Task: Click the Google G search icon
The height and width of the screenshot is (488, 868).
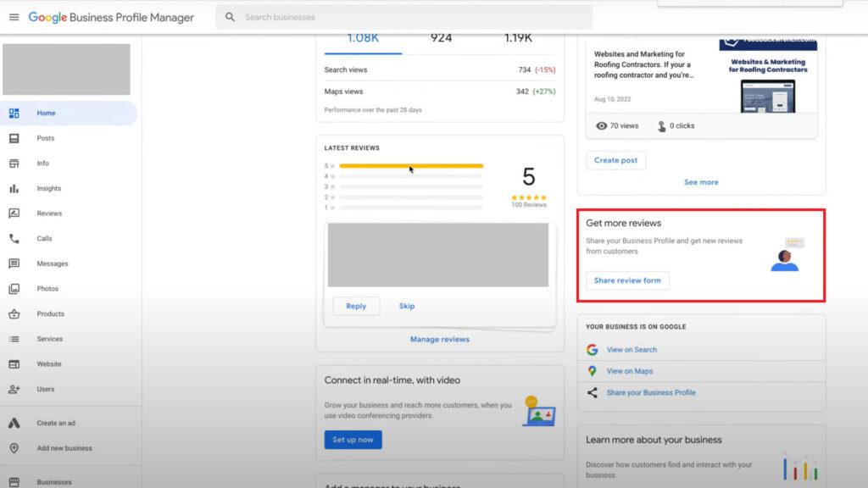Action: (x=593, y=350)
